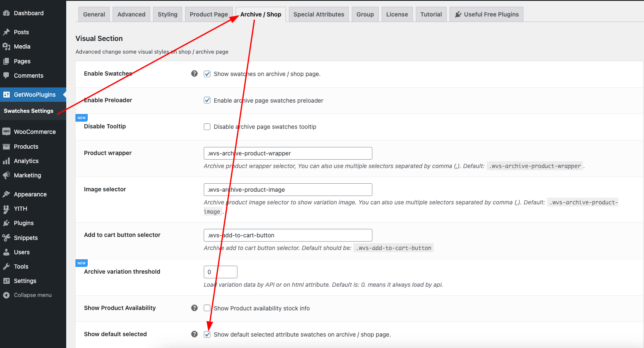Image resolution: width=644 pixels, height=348 pixels.
Task: Click the Plugins plug icon in the sidebar
Action: click(6, 223)
